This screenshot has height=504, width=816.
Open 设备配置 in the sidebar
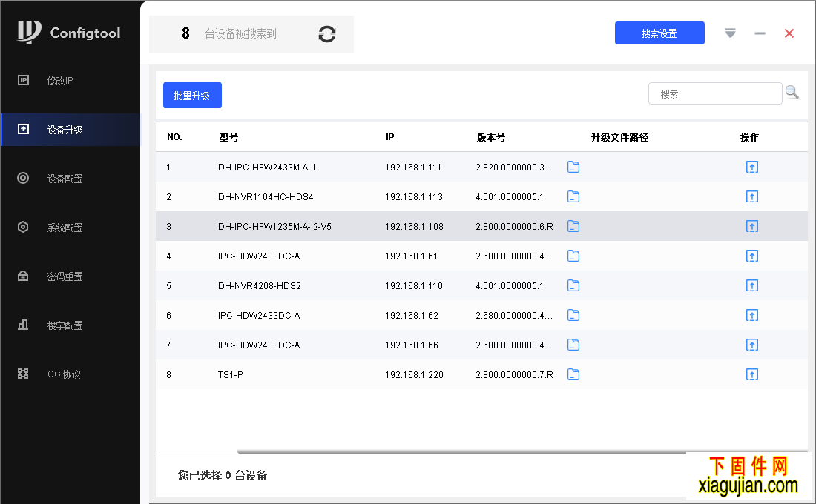click(x=70, y=179)
